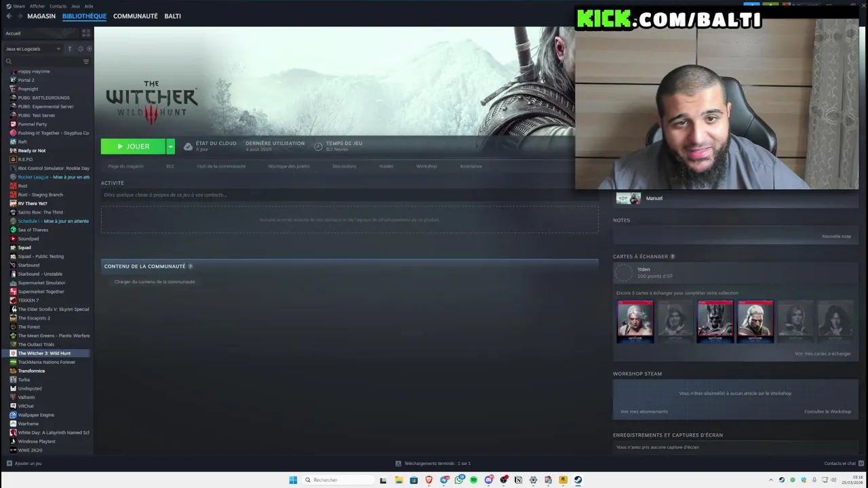The image size is (868, 488).
Task: Open Hub de la communauté link
Action: click(x=221, y=166)
